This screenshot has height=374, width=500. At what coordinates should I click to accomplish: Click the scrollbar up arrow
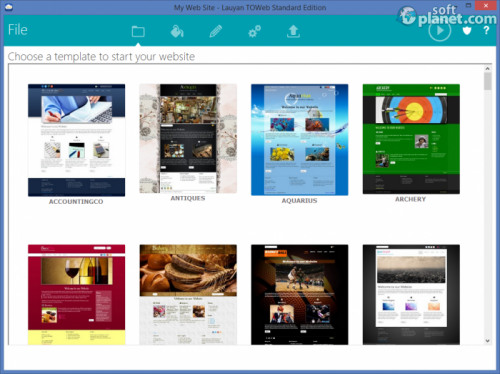487,68
